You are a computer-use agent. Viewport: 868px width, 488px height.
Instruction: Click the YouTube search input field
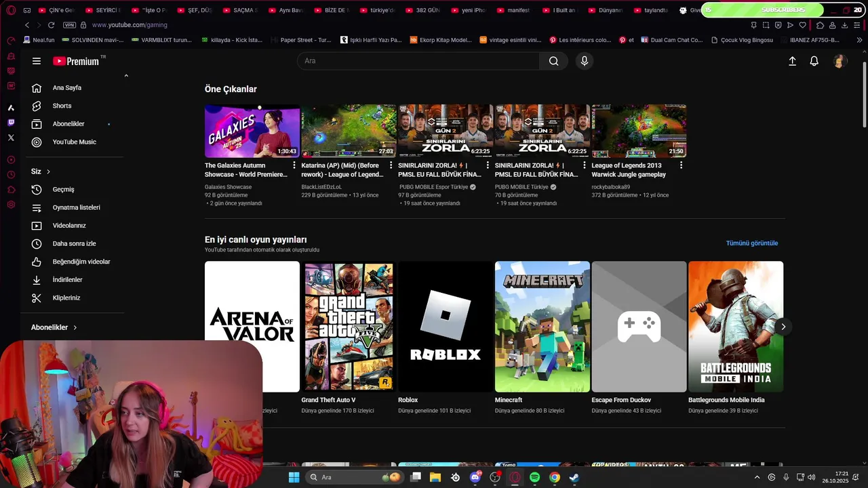[418, 61]
